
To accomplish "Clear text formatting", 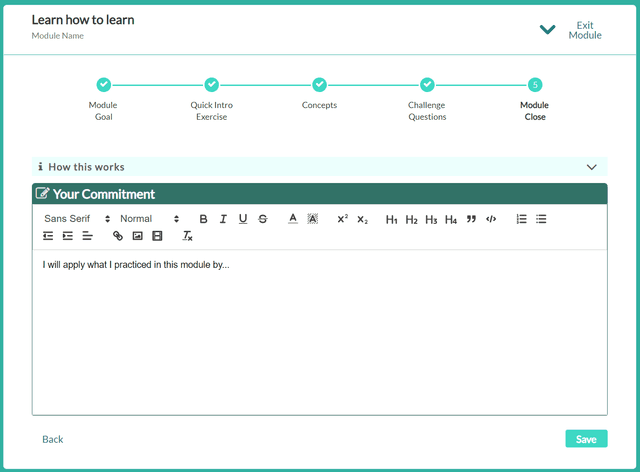I will pyautogui.click(x=187, y=236).
